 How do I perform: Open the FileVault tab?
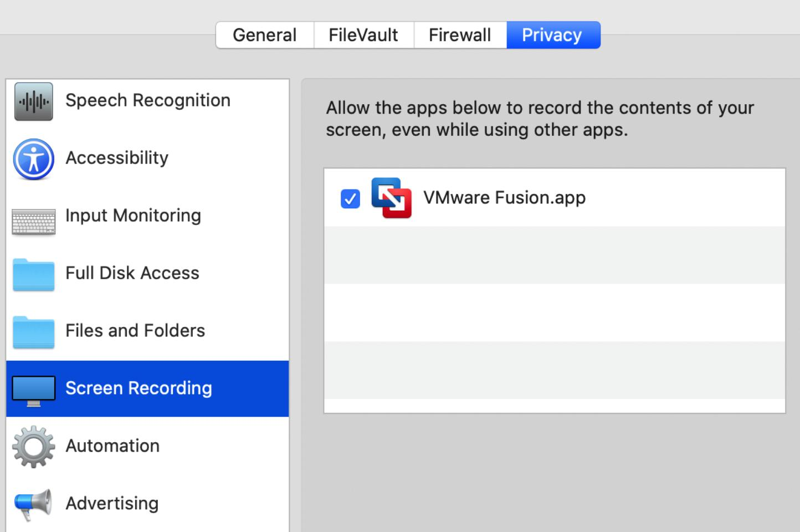pos(363,35)
